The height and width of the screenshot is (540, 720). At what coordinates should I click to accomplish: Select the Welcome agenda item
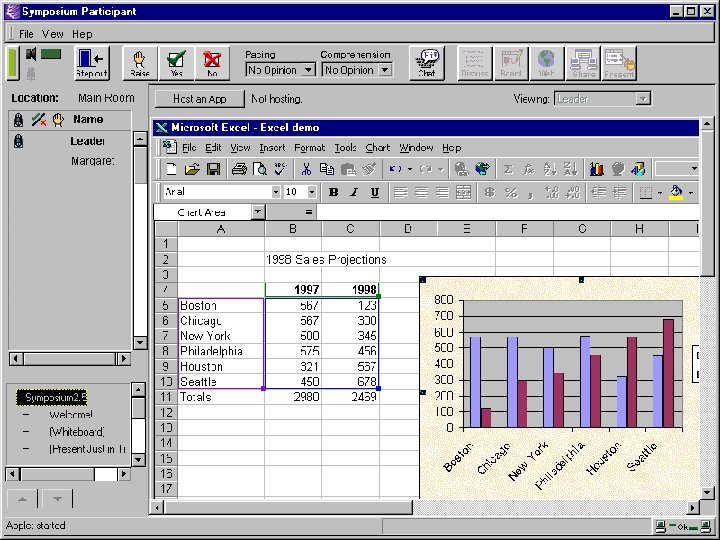[71, 415]
